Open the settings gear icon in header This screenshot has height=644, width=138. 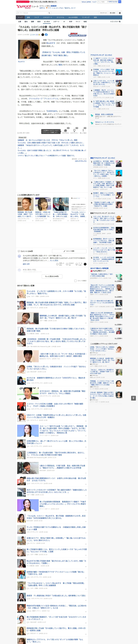(x=120, y=13)
